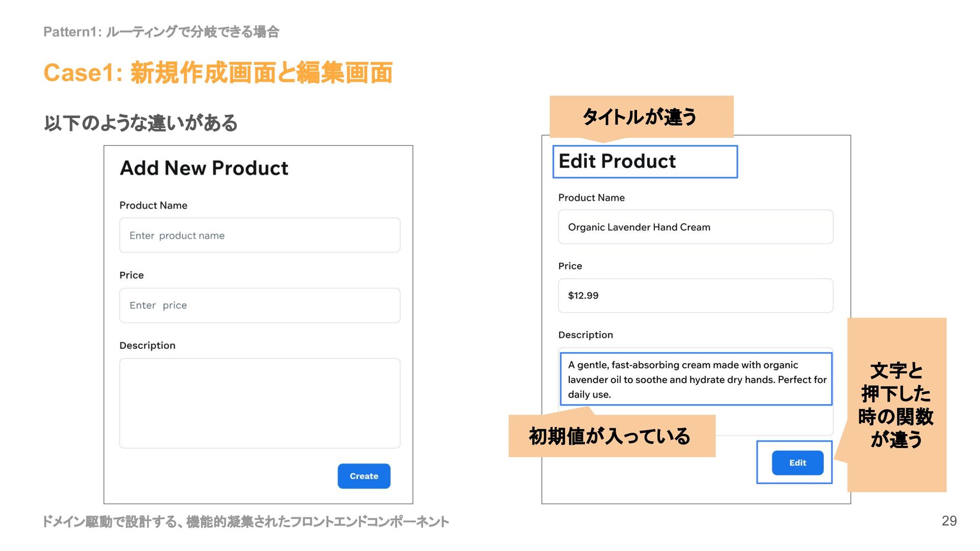Click the Pattern1 subtitle text

tap(161, 32)
